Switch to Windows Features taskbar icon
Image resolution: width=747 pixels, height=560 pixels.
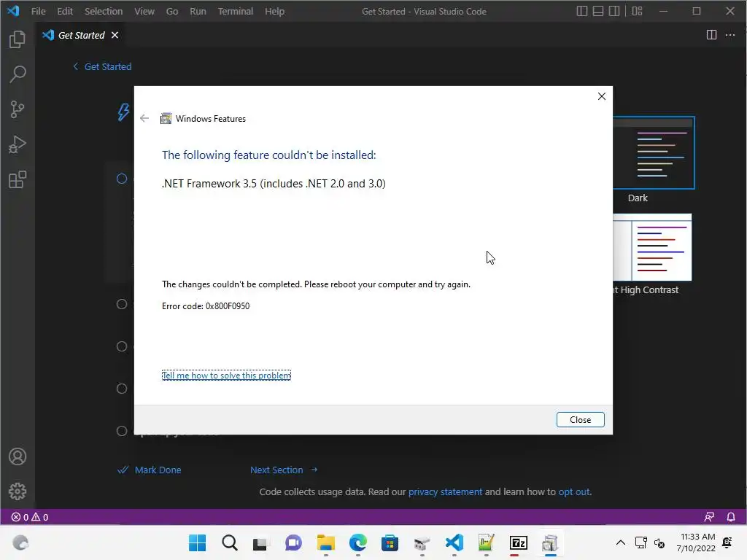coord(550,542)
